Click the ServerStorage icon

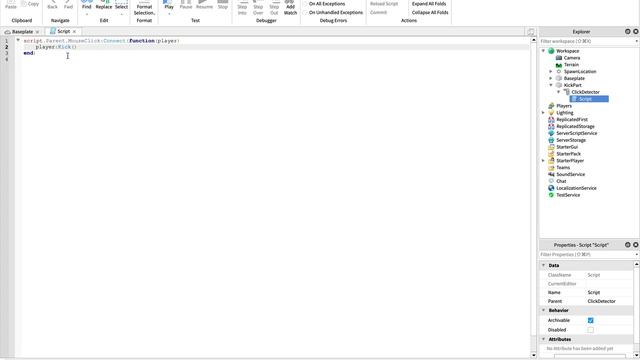click(x=551, y=140)
